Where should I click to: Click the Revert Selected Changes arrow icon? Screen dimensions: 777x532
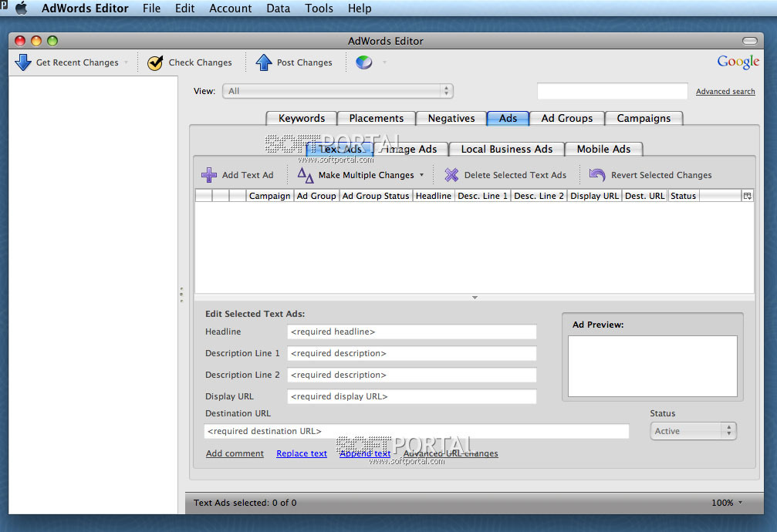[597, 175]
